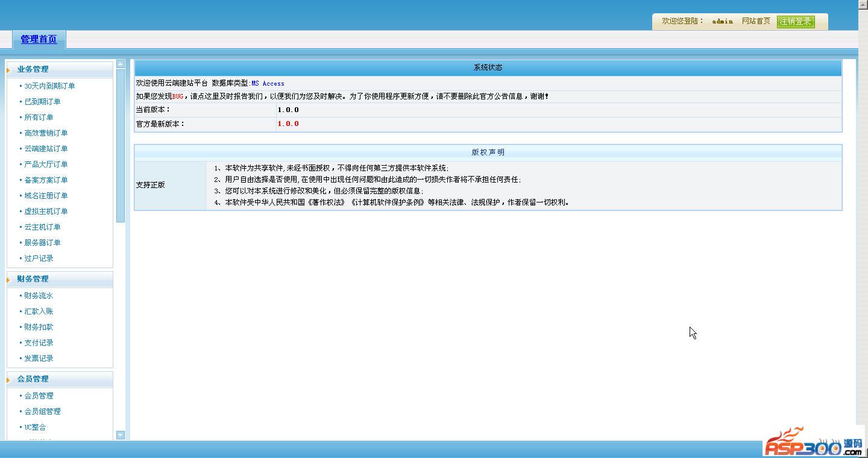Toggle the 会员管理 section header

point(33,379)
